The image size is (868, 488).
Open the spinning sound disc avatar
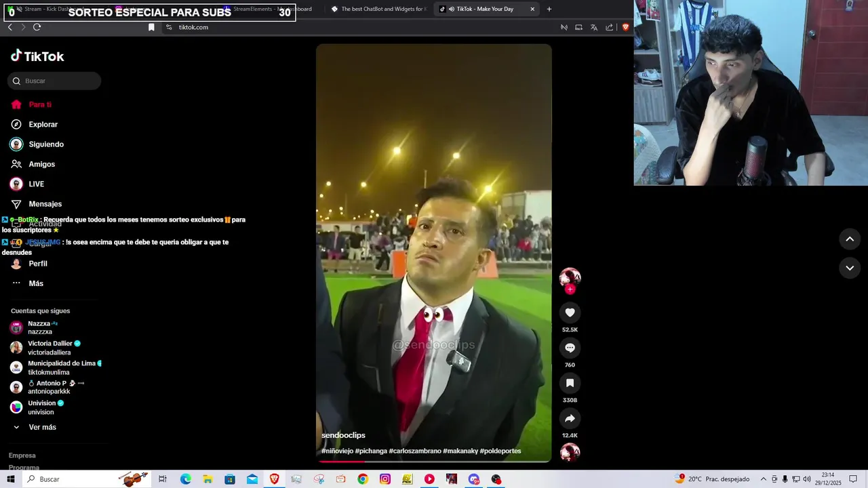tap(570, 452)
